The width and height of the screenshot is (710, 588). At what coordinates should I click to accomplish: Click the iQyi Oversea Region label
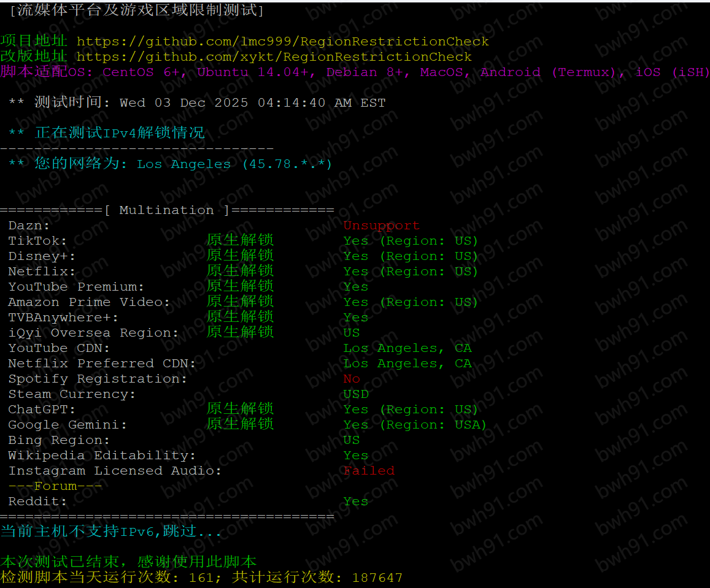tap(93, 333)
